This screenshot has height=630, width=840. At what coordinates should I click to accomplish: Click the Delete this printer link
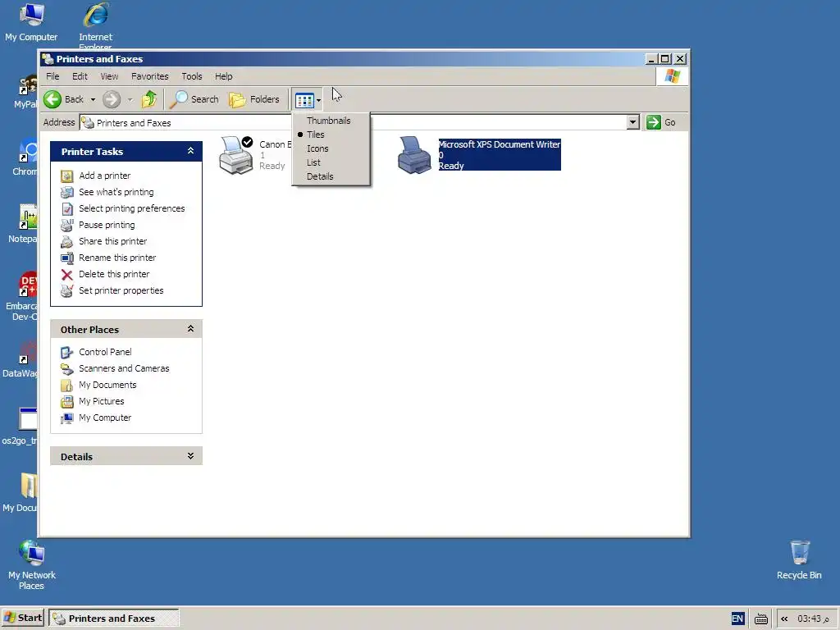114,274
